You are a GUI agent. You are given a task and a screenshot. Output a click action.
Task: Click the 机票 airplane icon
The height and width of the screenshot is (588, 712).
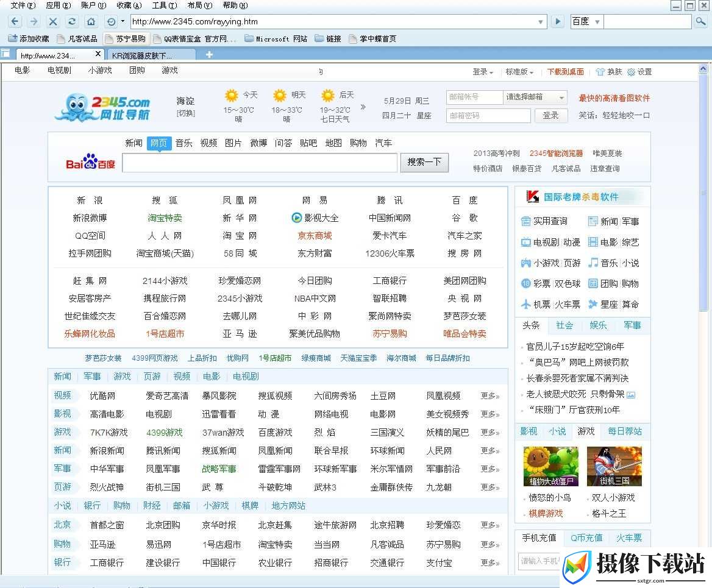click(526, 304)
